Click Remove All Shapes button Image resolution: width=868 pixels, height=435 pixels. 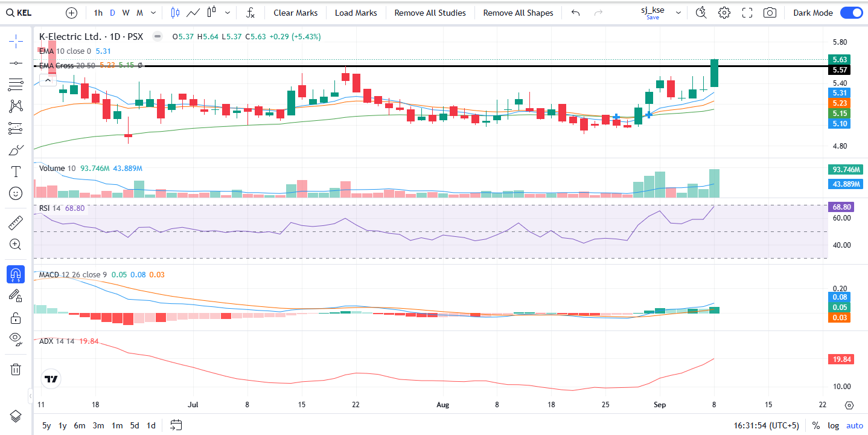pos(518,13)
